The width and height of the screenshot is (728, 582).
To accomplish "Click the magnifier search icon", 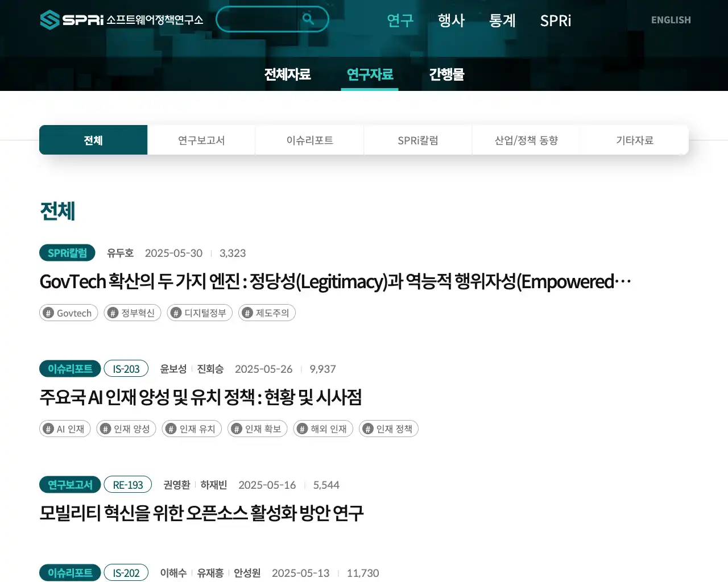I will pyautogui.click(x=308, y=19).
